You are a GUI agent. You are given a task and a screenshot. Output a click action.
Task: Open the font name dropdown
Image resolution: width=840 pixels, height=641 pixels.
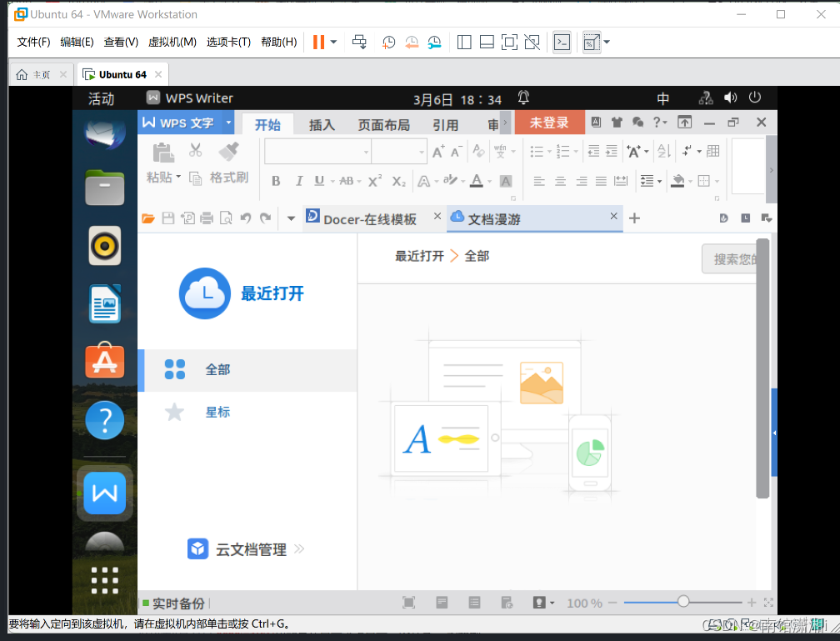366,151
